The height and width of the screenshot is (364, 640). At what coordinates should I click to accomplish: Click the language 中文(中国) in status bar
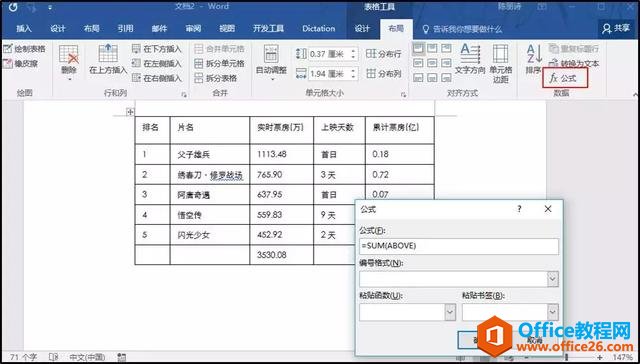click(x=87, y=357)
